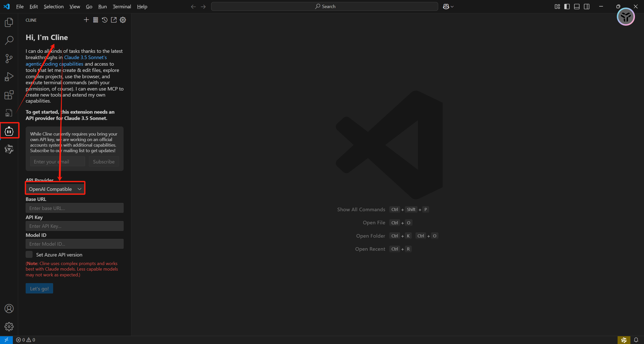644x344 pixels.
Task: Toggle primary side bar layout button
Action: click(x=567, y=7)
